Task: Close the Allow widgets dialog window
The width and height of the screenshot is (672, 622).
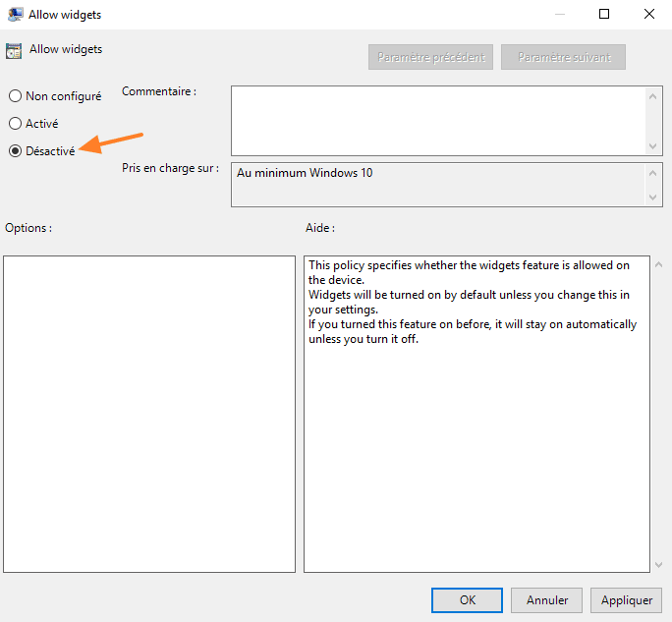Action: [x=649, y=15]
